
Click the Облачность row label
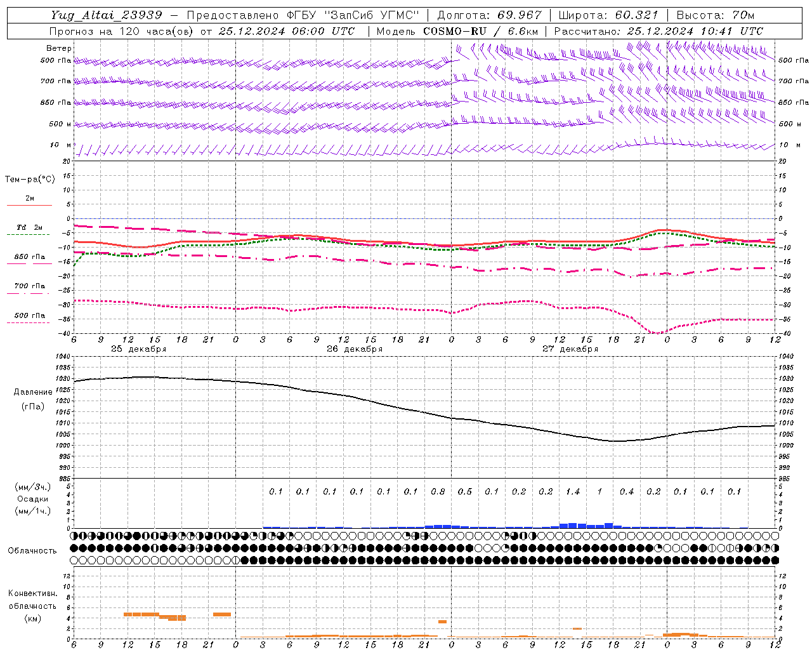point(32,550)
